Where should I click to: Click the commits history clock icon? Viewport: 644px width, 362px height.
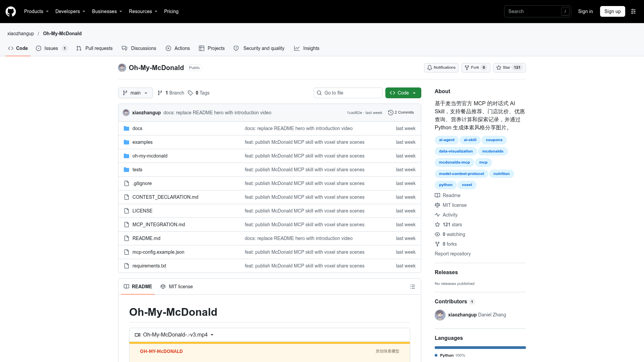(390, 113)
